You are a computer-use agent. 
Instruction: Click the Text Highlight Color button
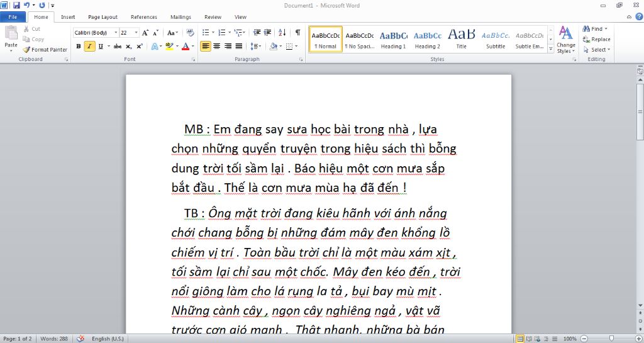click(x=169, y=46)
